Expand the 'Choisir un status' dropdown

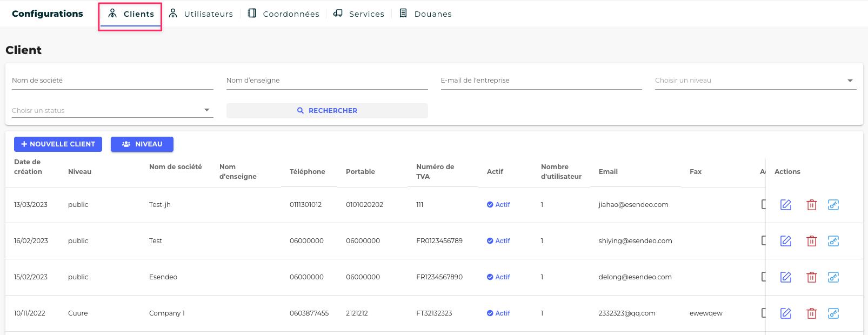[x=112, y=110]
